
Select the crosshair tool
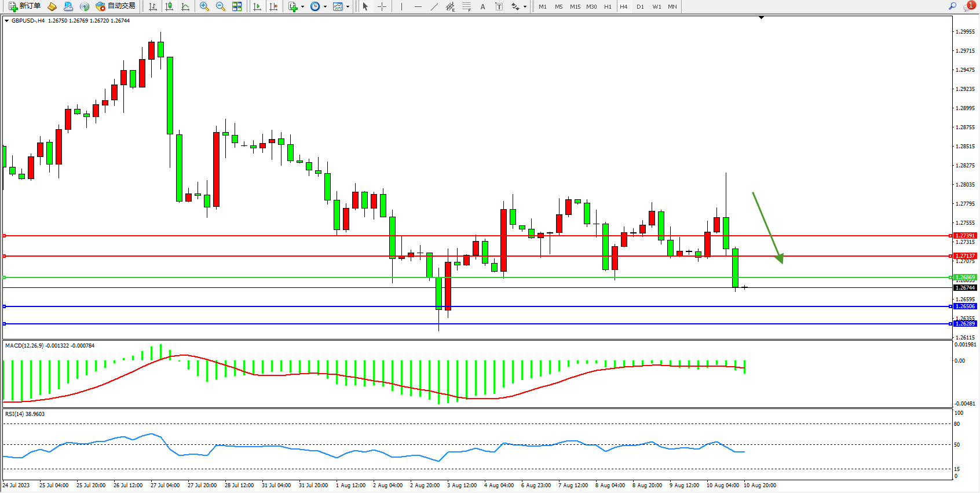point(382,6)
